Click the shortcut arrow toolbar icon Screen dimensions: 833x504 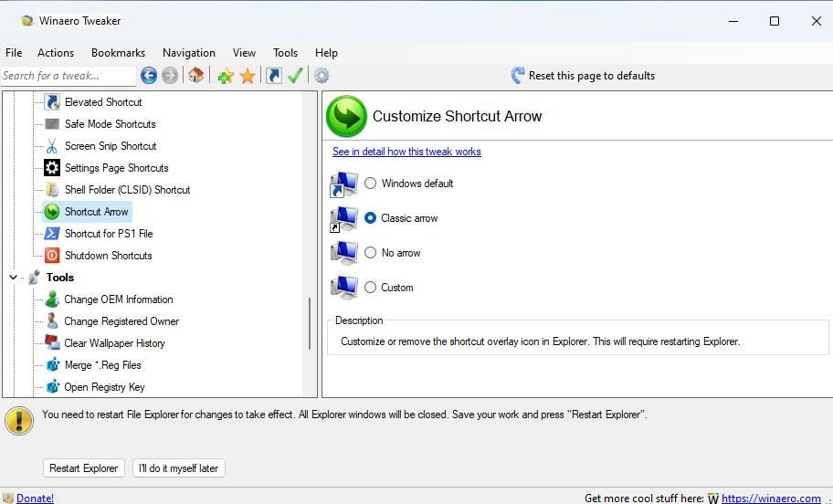[273, 76]
